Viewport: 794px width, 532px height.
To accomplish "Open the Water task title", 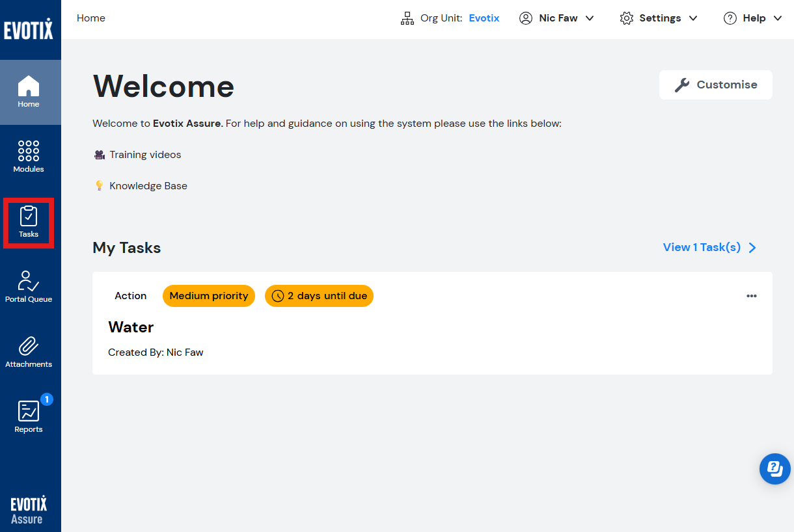I will point(131,327).
